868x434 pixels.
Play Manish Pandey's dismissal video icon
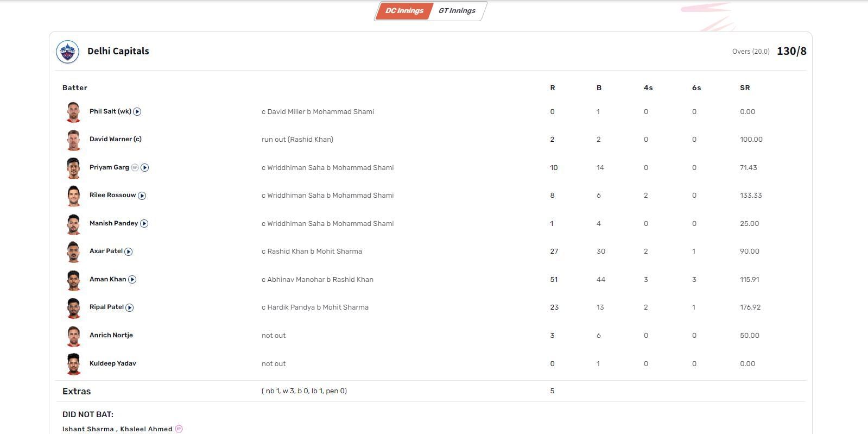(x=144, y=224)
